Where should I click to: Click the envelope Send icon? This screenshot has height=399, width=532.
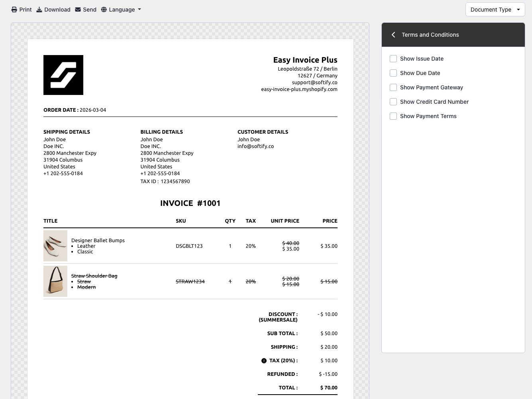(x=78, y=10)
